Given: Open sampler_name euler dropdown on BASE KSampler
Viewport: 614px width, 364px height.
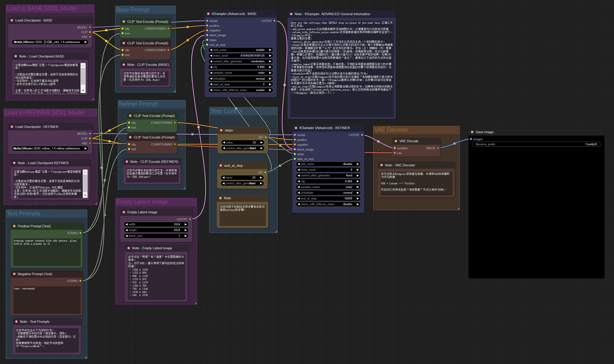Looking at the screenshot, I should click(x=241, y=73).
